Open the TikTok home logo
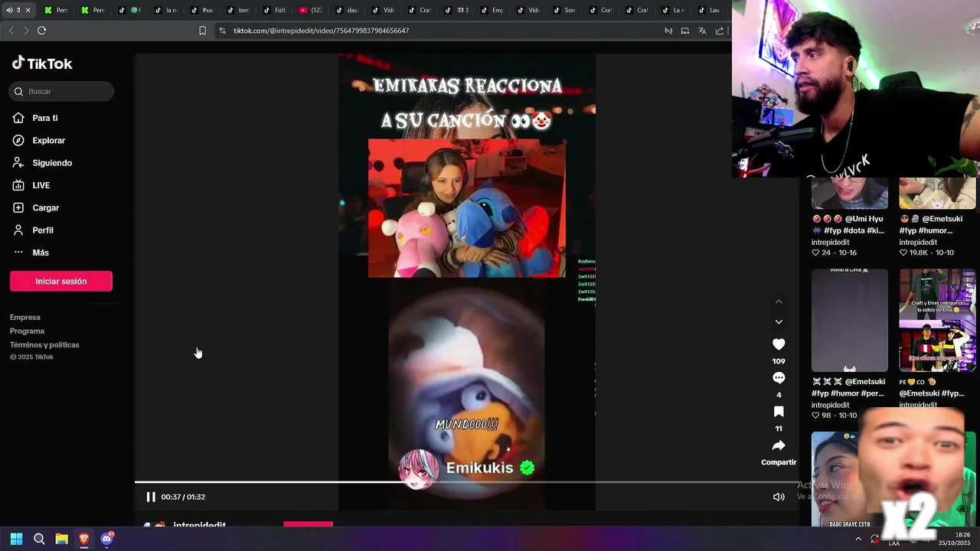Image resolution: width=980 pixels, height=551 pixels. click(42, 64)
